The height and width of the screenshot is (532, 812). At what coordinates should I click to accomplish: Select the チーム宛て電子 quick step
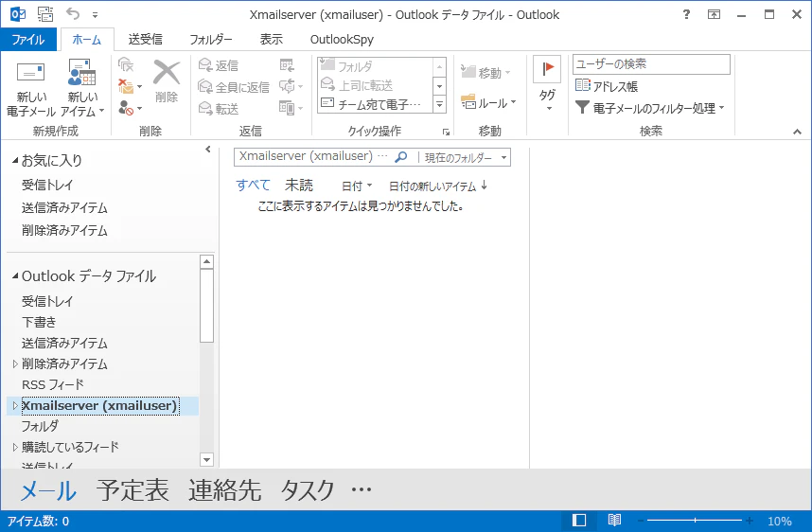376,104
